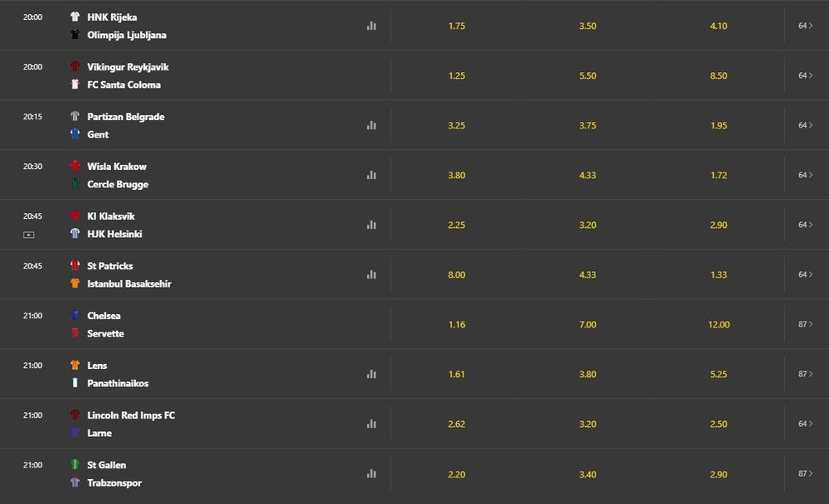The width and height of the screenshot is (829, 504).
Task: Select St Patricks home win at 8.00
Action: click(457, 274)
